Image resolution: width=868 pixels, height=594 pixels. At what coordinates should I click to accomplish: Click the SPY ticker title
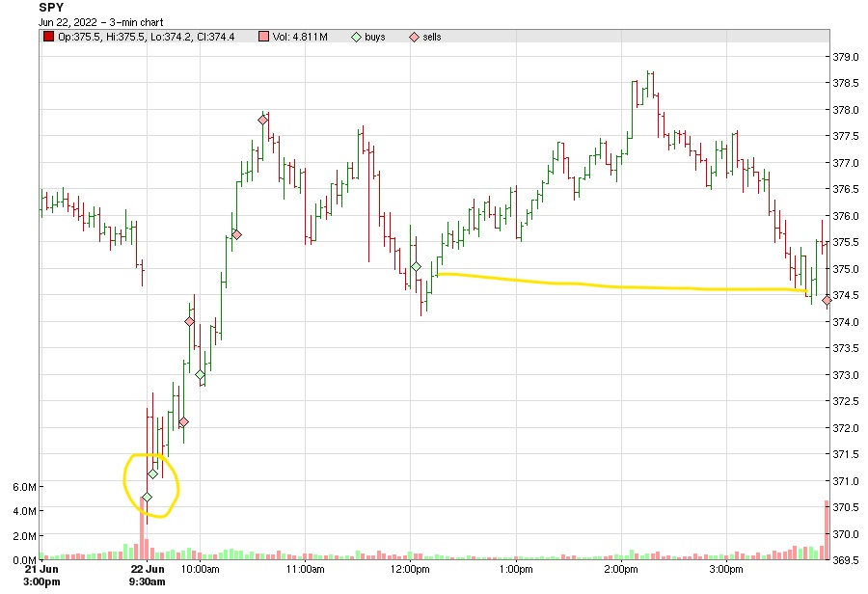51,8
